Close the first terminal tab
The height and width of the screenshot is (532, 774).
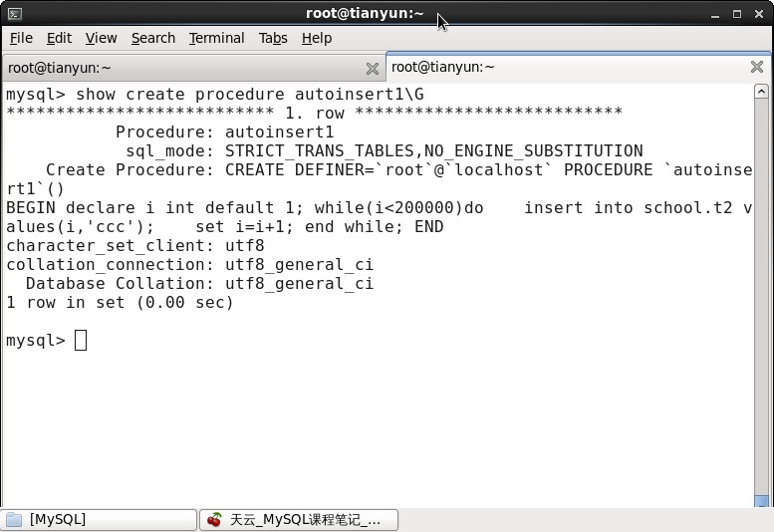point(373,69)
